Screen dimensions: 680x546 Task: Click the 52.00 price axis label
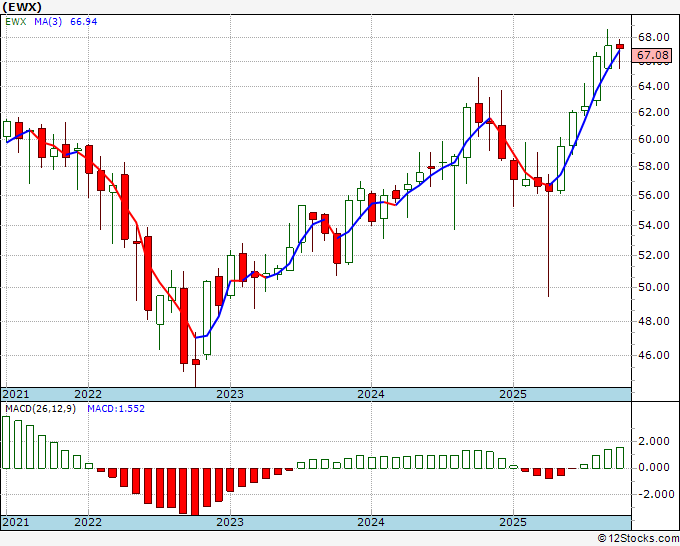click(654, 255)
